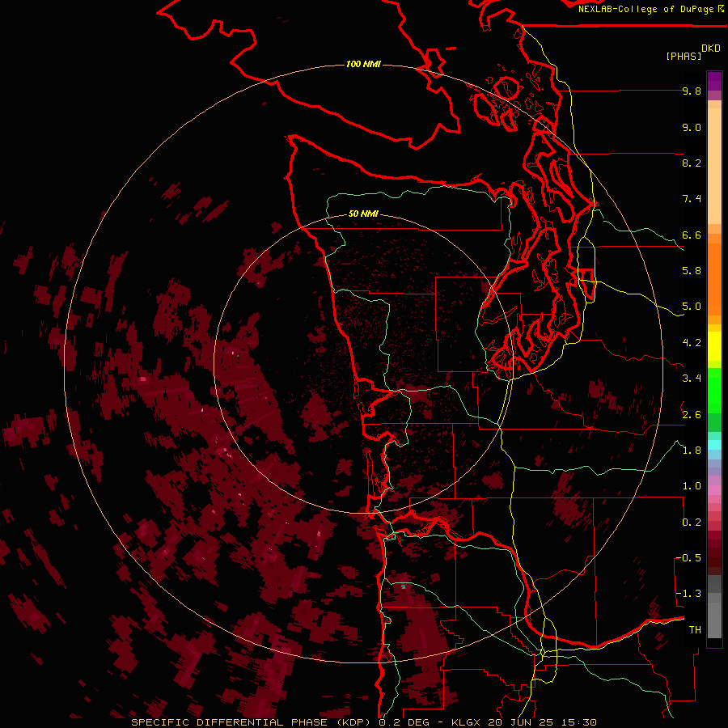Click the (KDP) abbreviation in the caption
This screenshot has height=728, width=728.
pyautogui.click(x=353, y=722)
